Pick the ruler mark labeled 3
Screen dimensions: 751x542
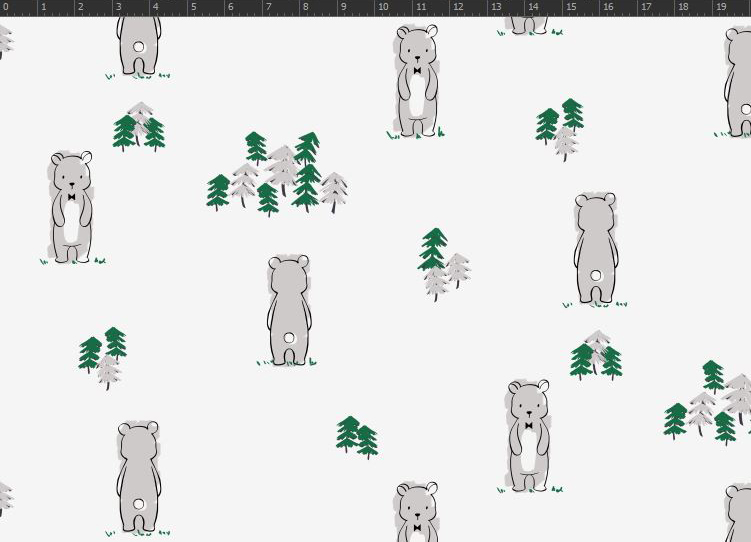pyautogui.click(x=118, y=7)
